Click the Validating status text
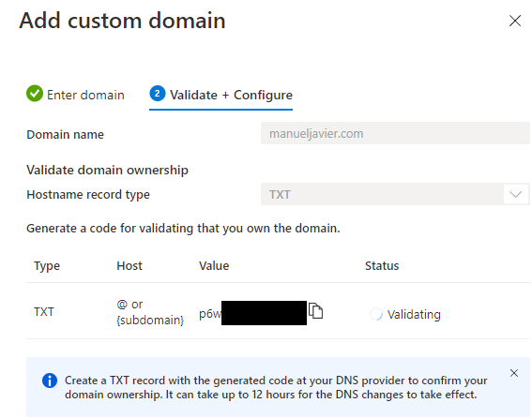This screenshot has height=418, width=532. point(414,314)
